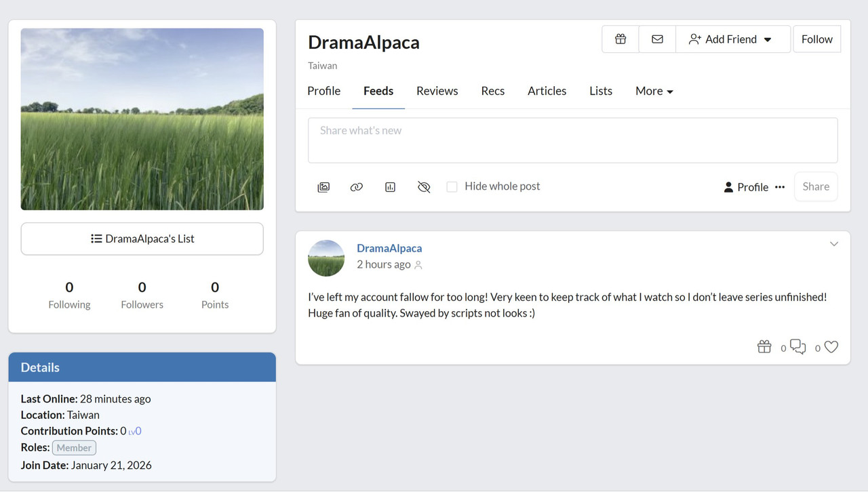868x492 pixels.
Task: Insert a link using the chain icon
Action: tap(357, 187)
